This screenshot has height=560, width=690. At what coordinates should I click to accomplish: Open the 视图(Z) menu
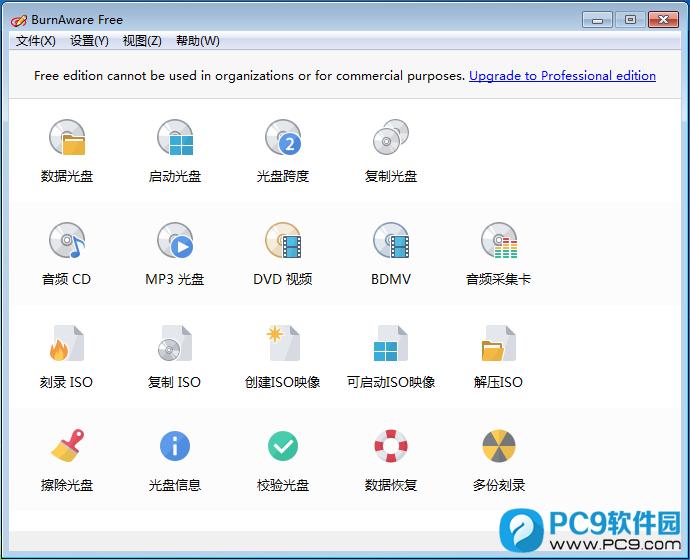[142, 41]
